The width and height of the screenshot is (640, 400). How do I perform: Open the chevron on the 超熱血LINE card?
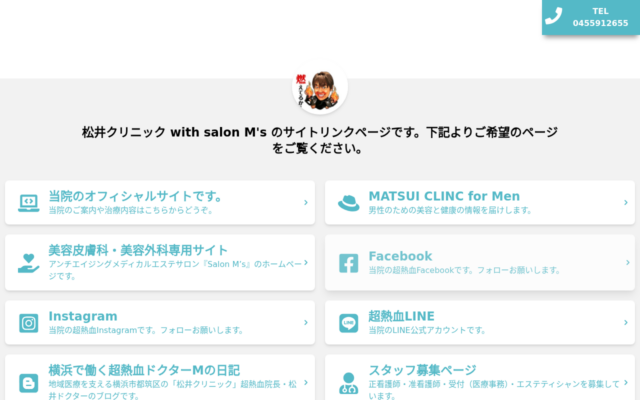(x=626, y=322)
